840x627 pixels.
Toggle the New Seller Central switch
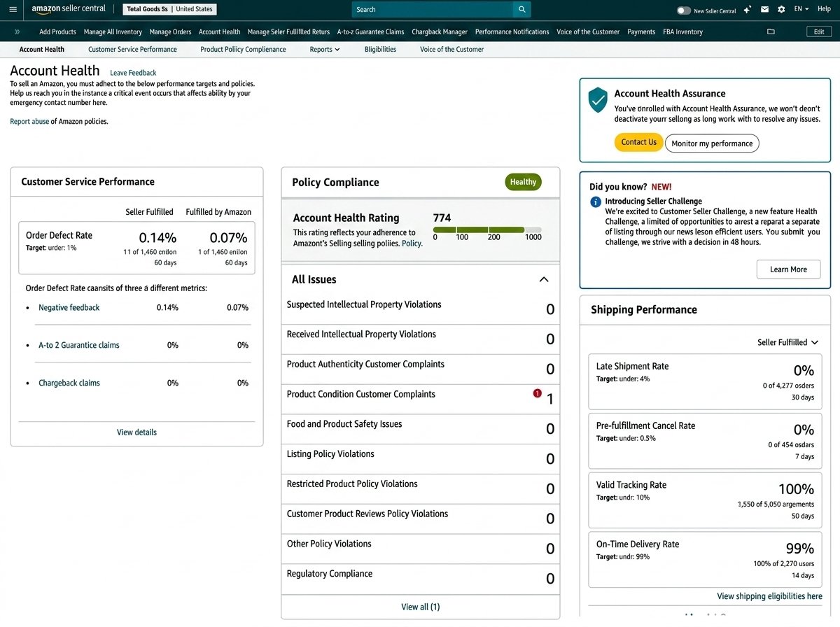pyautogui.click(x=684, y=10)
